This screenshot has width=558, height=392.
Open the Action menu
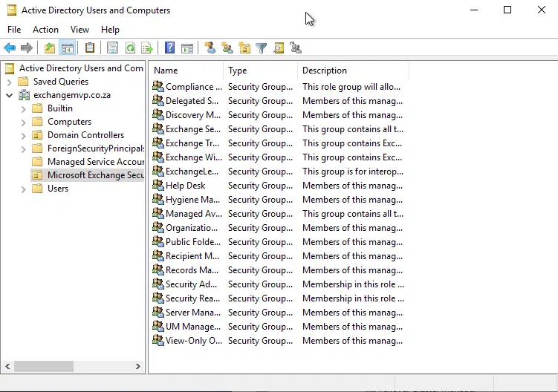(45, 30)
